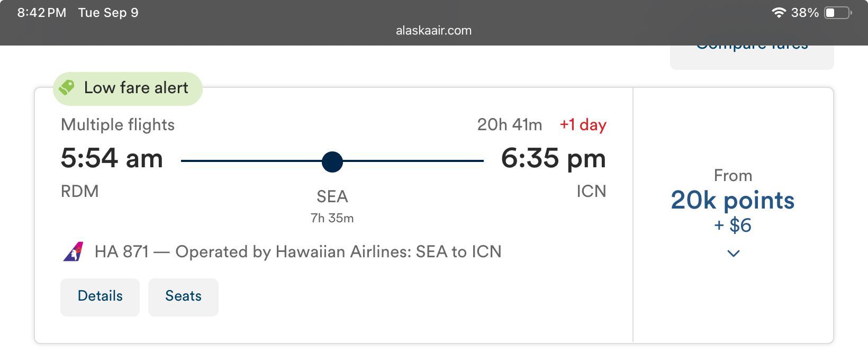The width and height of the screenshot is (868, 352).
Task: Tap the battery indicator icon
Action: click(x=838, y=13)
